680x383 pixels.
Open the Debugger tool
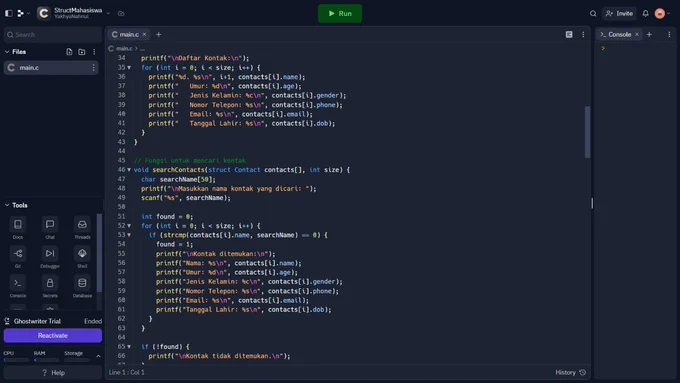(x=50, y=257)
